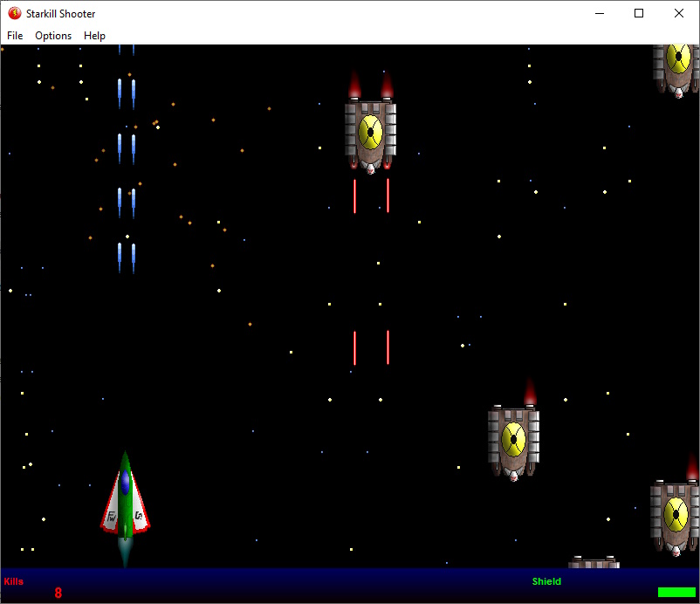
Task: Open the Help menu
Action: (94, 36)
